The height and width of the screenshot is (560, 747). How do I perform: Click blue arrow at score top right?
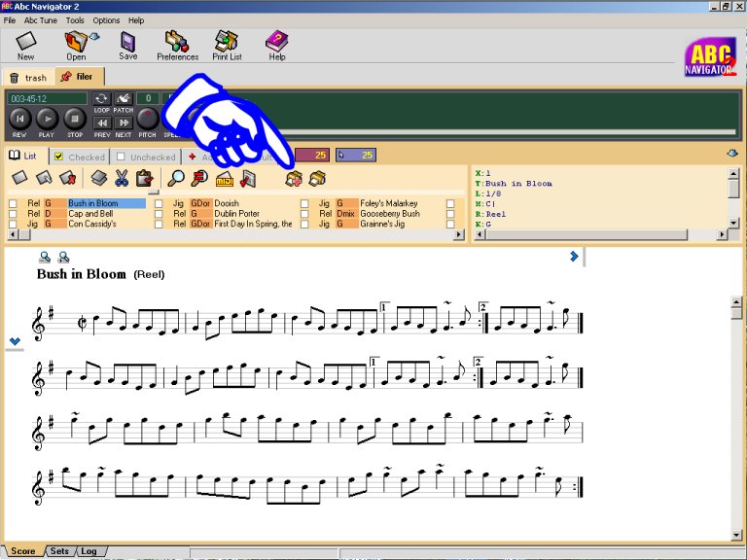pos(574,257)
